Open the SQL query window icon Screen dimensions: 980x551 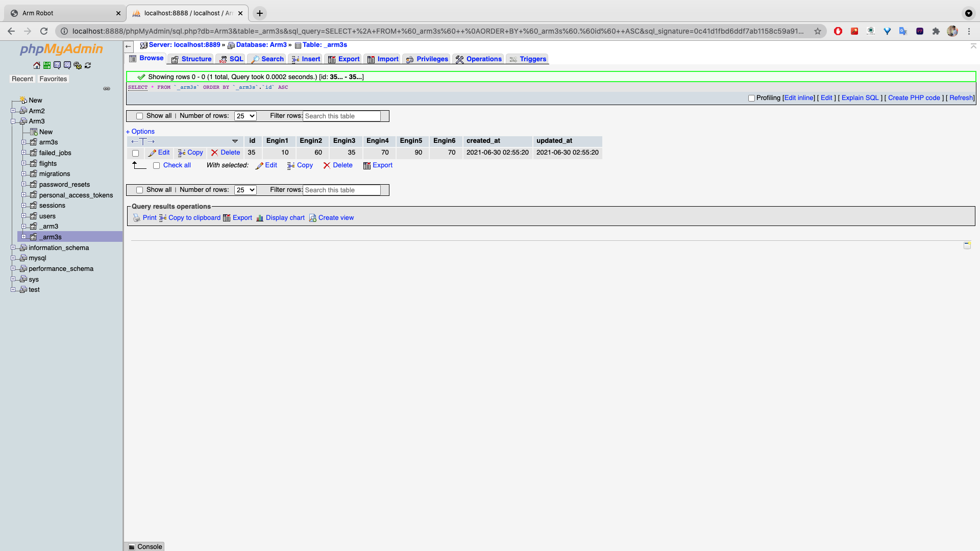[67, 65]
